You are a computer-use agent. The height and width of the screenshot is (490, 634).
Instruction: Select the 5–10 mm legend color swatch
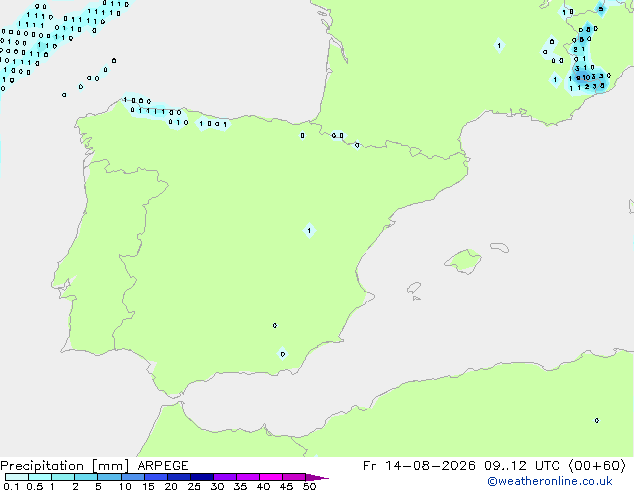tap(109, 477)
